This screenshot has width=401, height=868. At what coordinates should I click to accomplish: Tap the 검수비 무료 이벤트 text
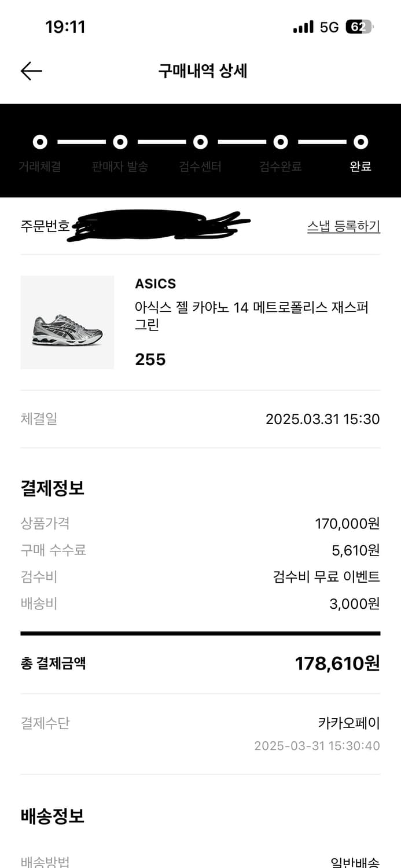pos(326,576)
